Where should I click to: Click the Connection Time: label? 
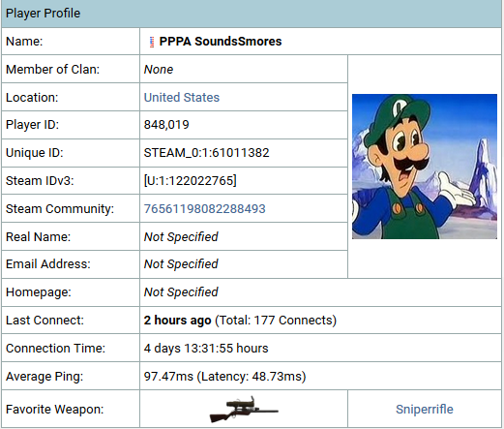[55, 349]
